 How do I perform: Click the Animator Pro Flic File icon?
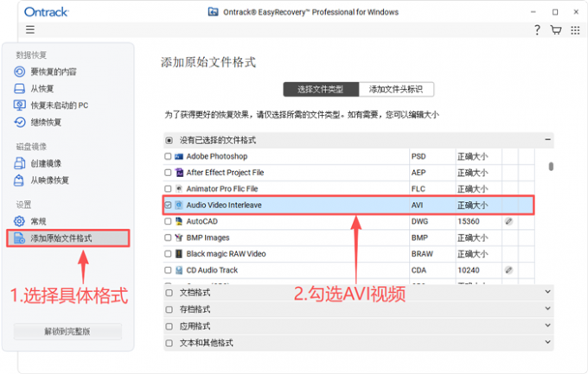click(x=179, y=188)
